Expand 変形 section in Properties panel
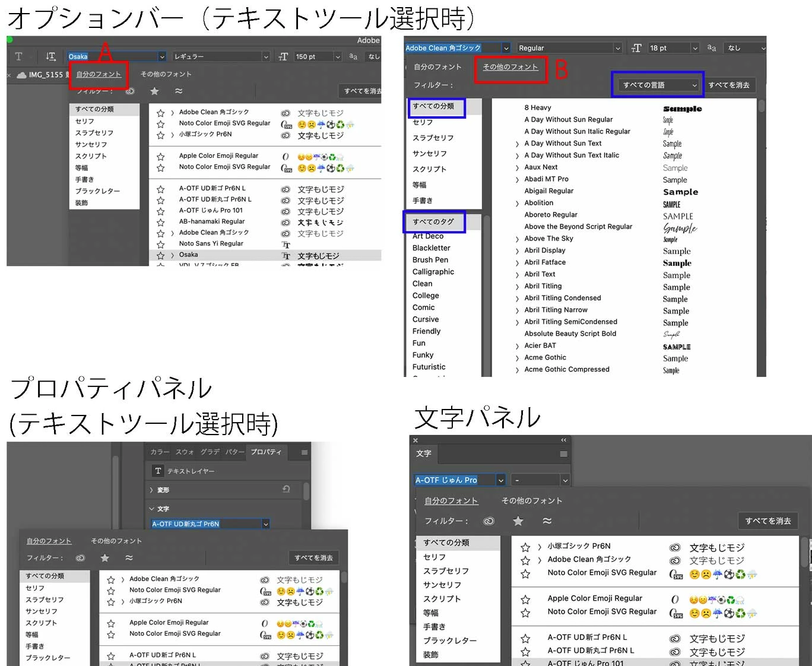Viewport: 812px width, 666px height. [x=152, y=490]
